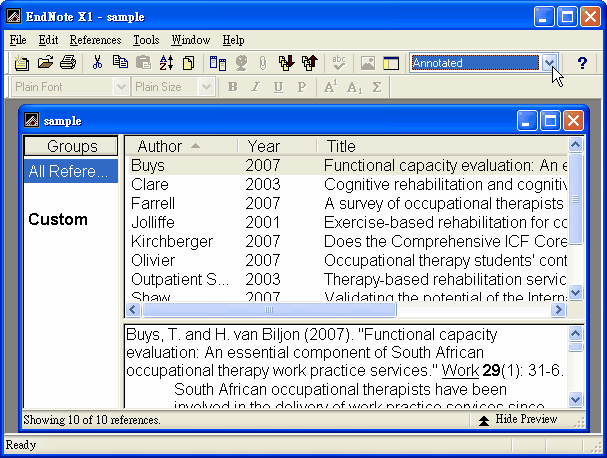Click the paperclip attach file icon
Screen dimensions: 607x458
[x=263, y=63]
